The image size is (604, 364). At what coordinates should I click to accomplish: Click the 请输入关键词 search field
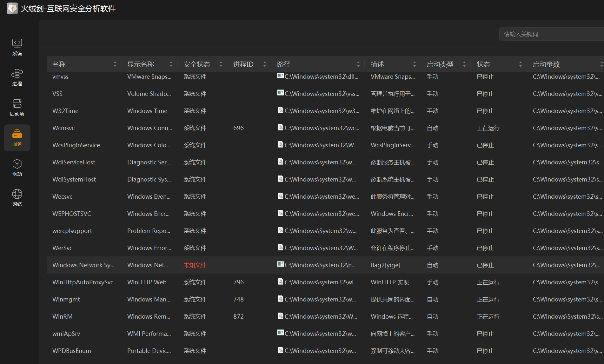coord(551,34)
